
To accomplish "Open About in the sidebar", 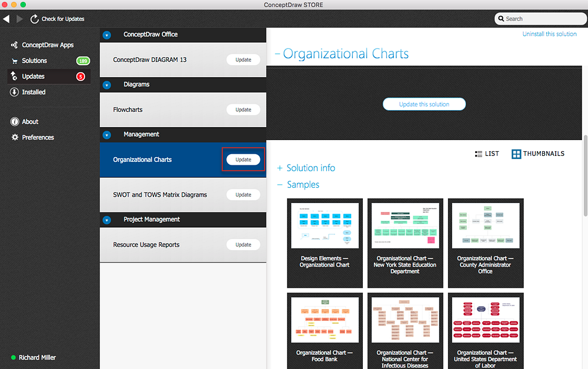I will click(30, 122).
